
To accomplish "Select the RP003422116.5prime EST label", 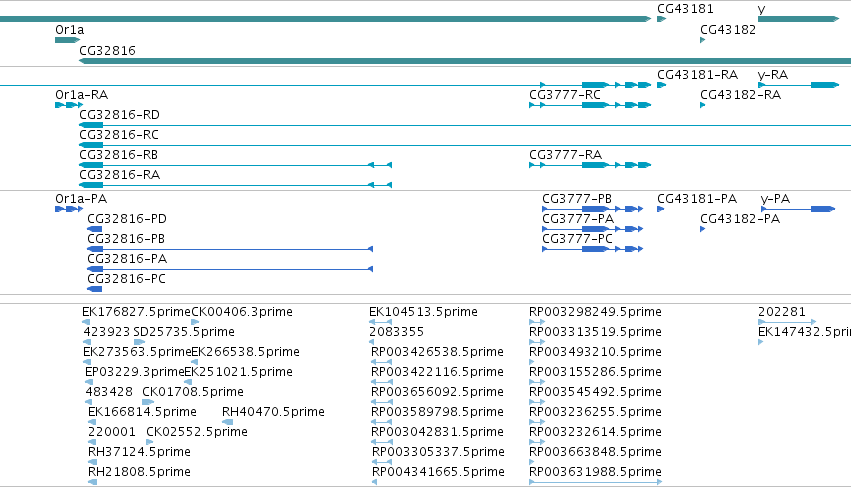I will point(437,372).
